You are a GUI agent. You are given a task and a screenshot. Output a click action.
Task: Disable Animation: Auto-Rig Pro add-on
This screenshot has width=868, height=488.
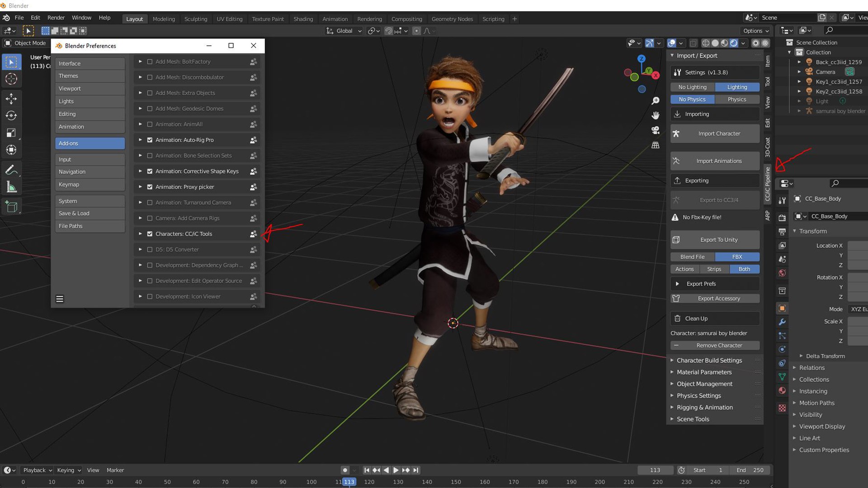click(150, 140)
